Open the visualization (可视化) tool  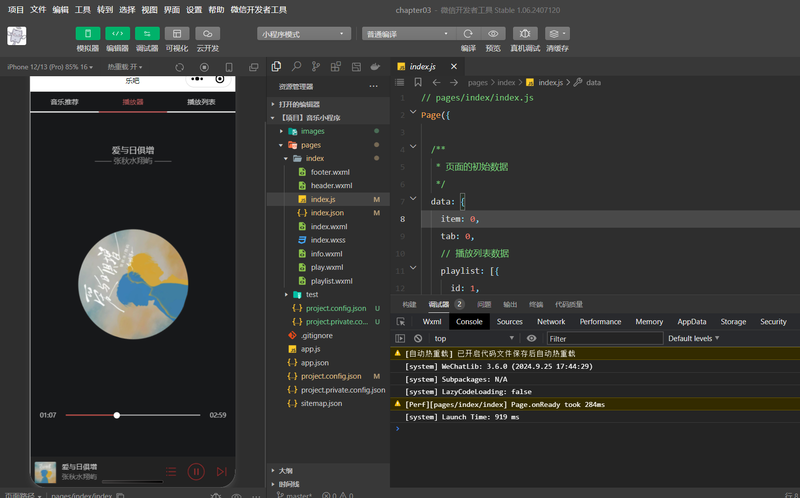[177, 34]
